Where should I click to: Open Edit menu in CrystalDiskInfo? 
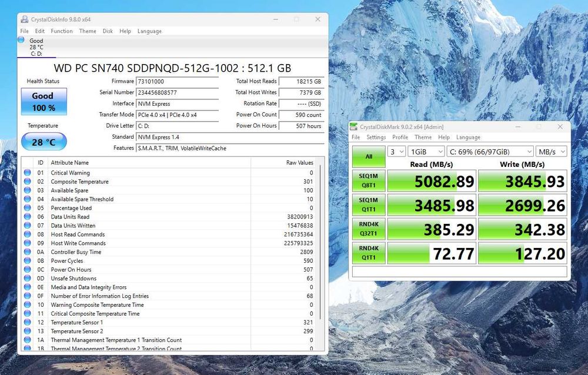[x=40, y=31]
